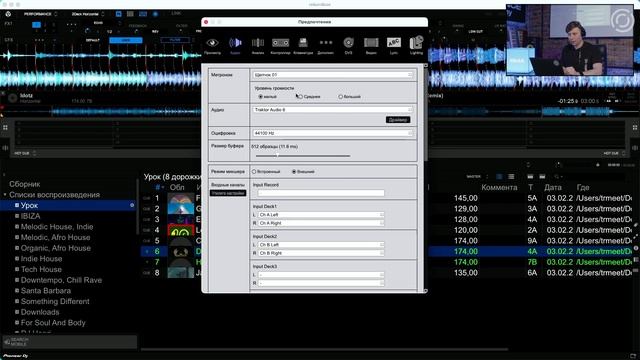Screen dimensions: 640x360
Task: Open Input Deck3 R channel dropdown
Action: (321, 283)
